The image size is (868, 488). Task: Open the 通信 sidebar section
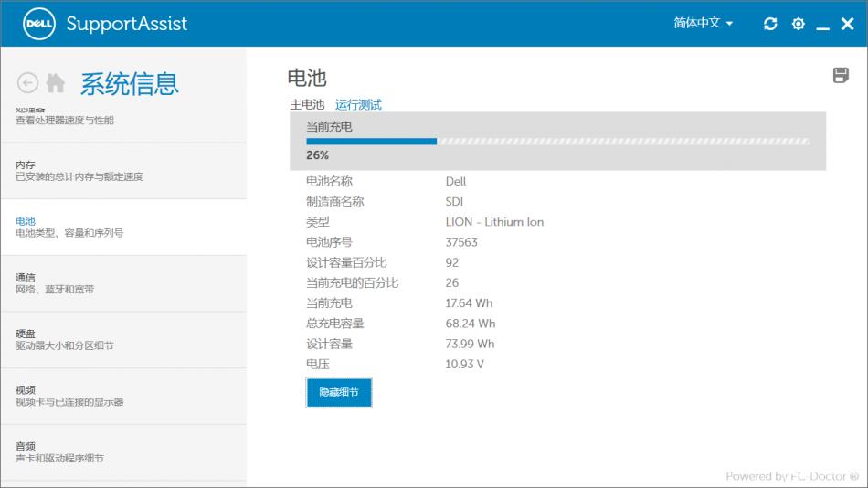point(124,283)
